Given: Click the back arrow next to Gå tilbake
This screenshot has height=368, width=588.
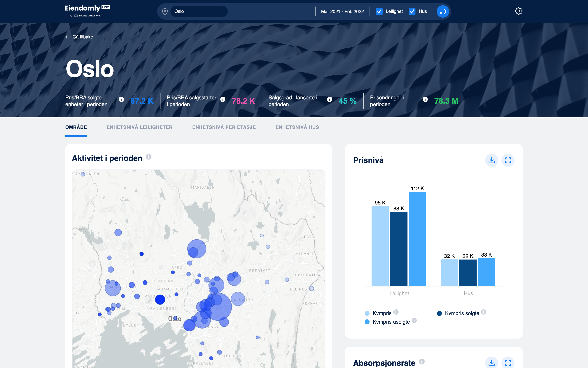Looking at the screenshot, I should 68,37.
